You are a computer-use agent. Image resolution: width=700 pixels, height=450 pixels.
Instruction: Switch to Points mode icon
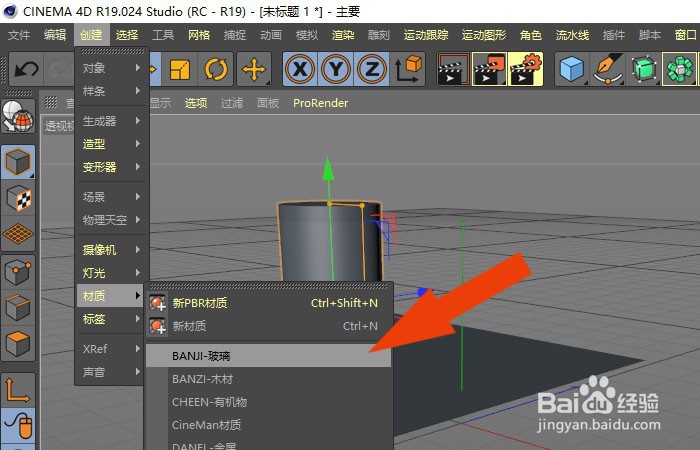[18, 272]
